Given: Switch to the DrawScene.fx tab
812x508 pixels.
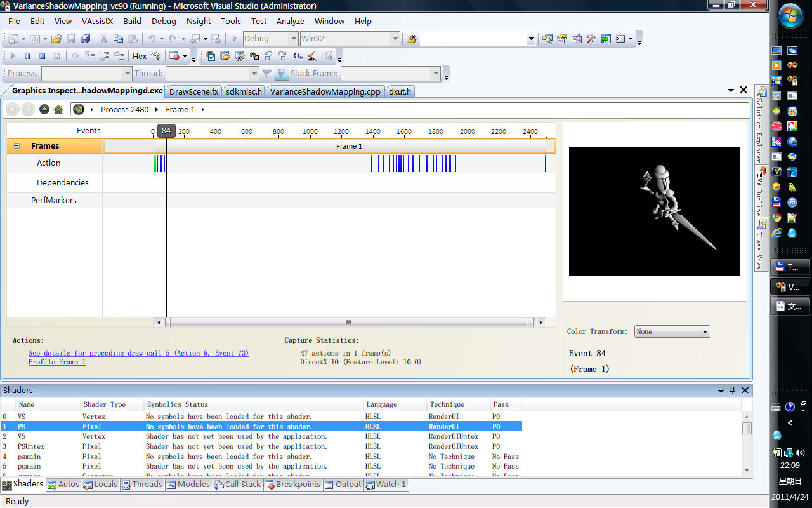Looking at the screenshot, I should [x=194, y=91].
